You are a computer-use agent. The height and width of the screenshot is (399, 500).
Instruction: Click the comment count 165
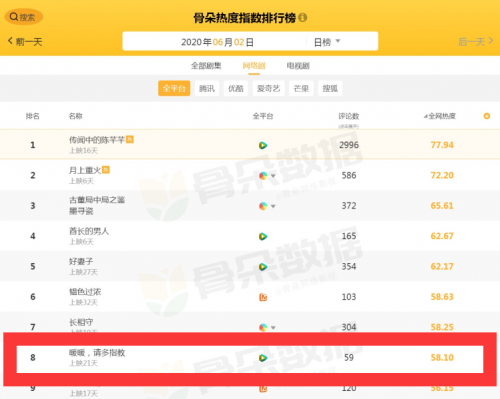349,236
